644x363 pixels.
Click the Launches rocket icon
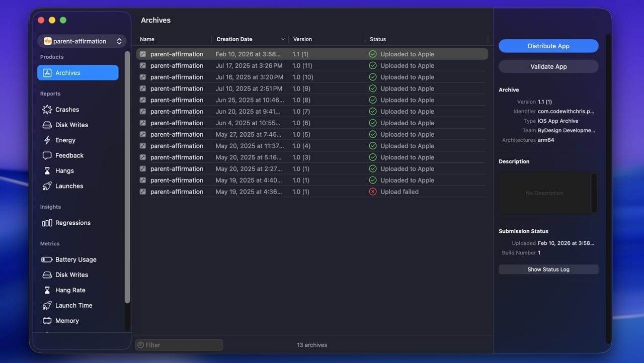coord(47,186)
